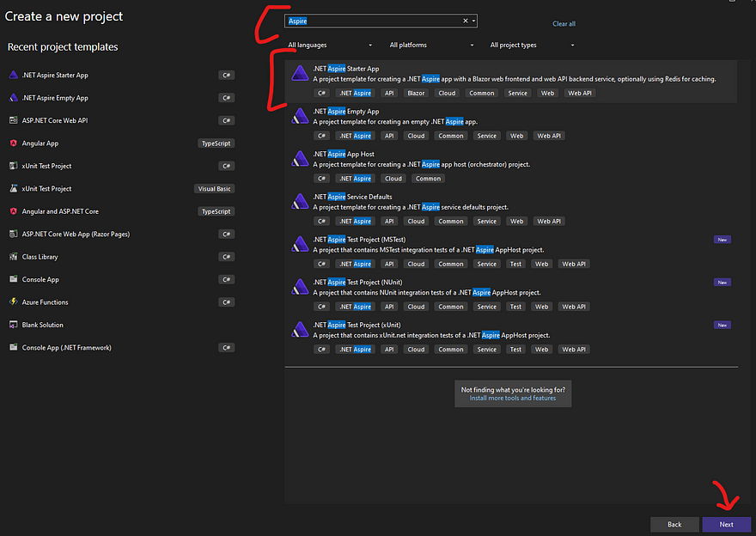Select .NET Aspire Test Project (xUnit)
The image size is (756, 536).
(511, 337)
